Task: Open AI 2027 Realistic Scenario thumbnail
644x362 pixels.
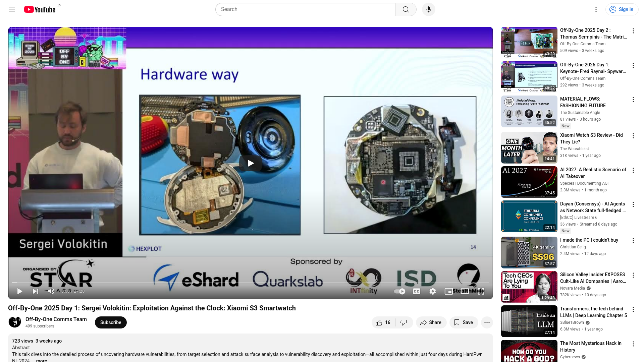Action: coord(529,182)
